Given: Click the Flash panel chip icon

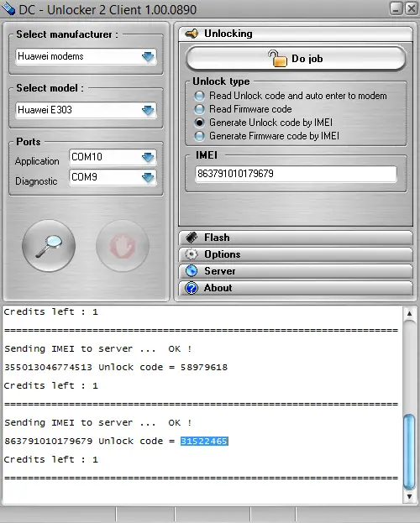Looking at the screenshot, I should [192, 238].
